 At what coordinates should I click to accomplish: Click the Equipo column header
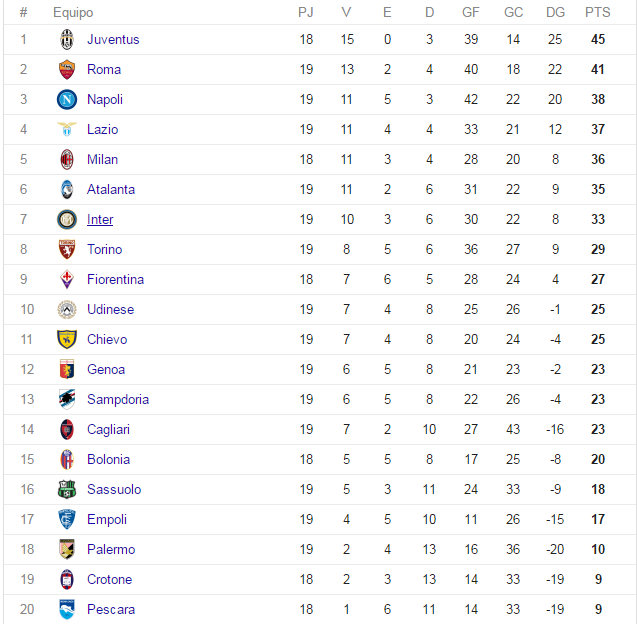click(x=73, y=13)
